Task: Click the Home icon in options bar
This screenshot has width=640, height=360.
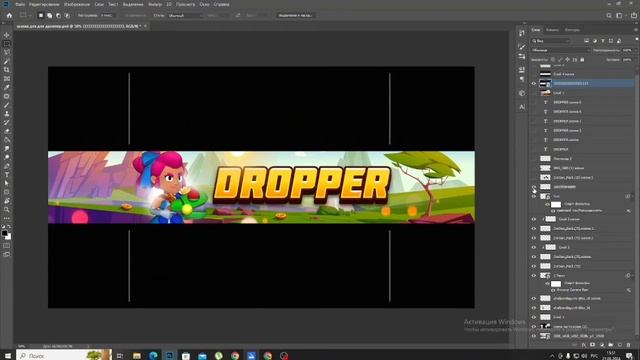Action: point(9,16)
